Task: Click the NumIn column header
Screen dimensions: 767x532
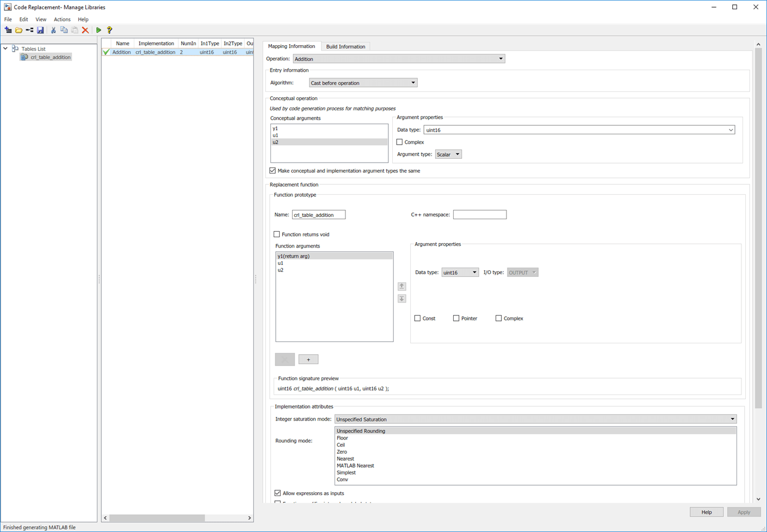Action: [x=188, y=44]
